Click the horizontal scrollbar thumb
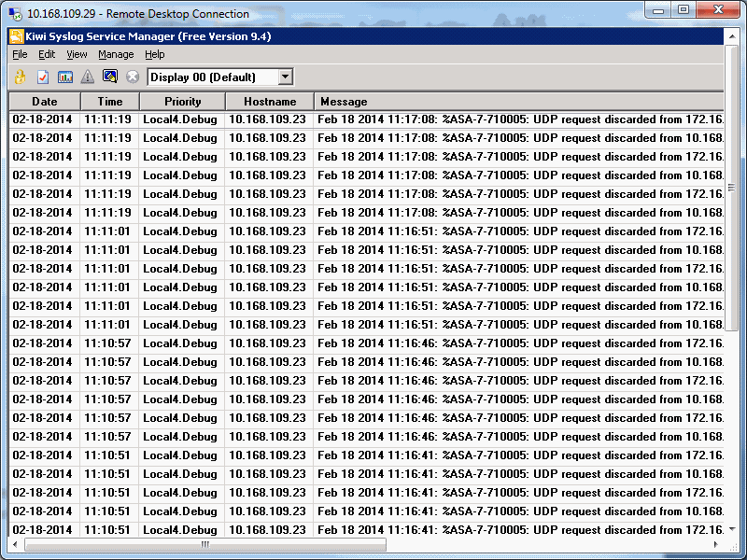 (205, 544)
